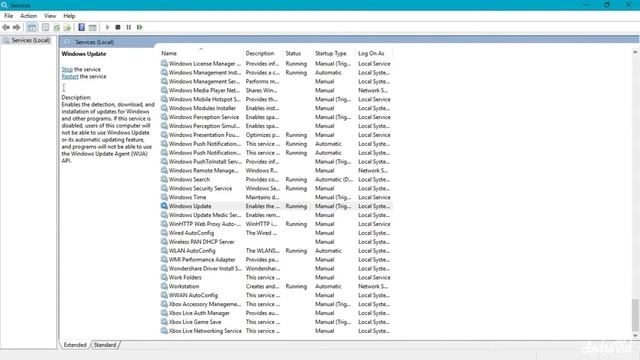Click the Services (Local) header icon
Screen dimensions: 640x360
click(67, 42)
